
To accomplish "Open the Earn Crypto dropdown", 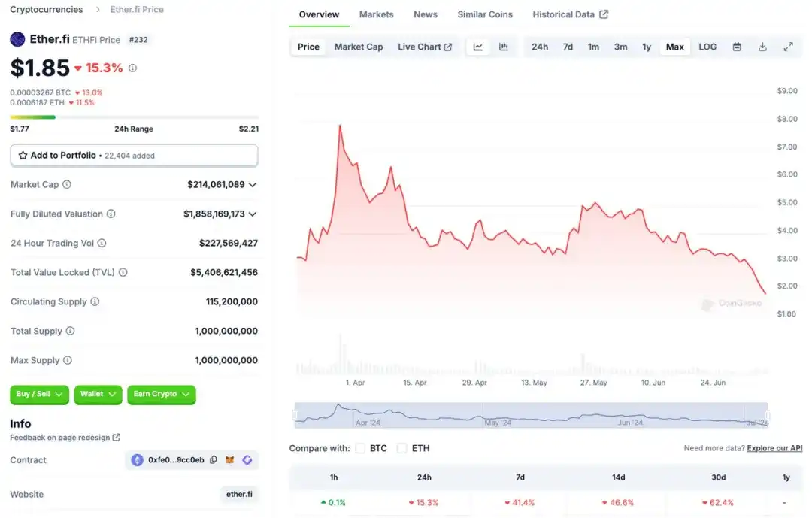I will pyautogui.click(x=162, y=394).
